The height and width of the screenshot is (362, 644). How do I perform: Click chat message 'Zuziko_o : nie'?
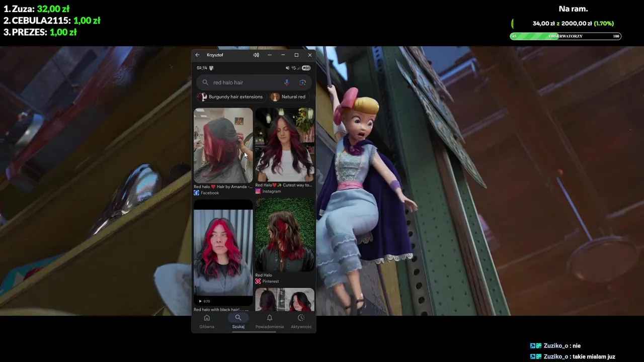[x=555, y=346]
